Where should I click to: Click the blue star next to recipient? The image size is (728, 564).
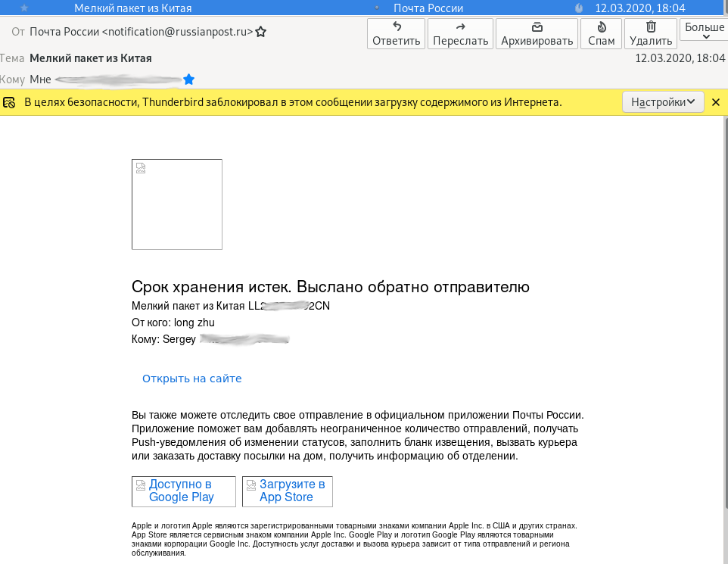tap(188, 79)
